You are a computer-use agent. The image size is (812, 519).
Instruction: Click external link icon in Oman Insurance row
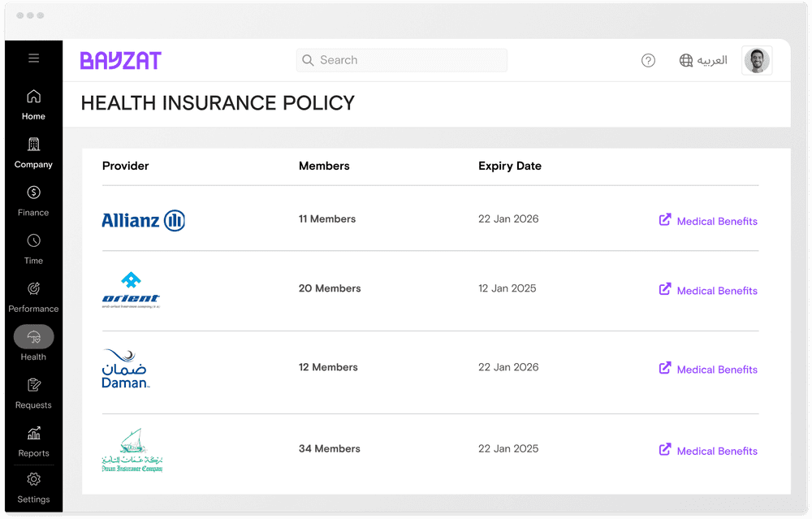(x=665, y=450)
